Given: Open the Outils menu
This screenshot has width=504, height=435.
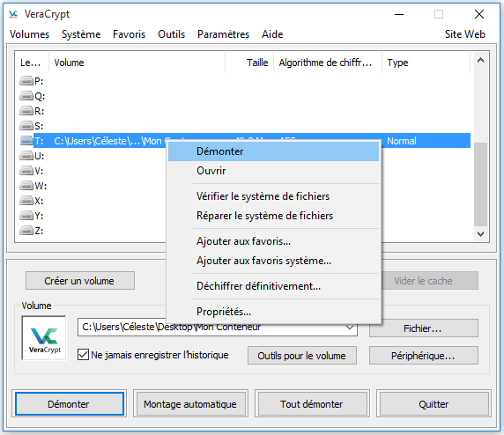Looking at the screenshot, I should [171, 34].
